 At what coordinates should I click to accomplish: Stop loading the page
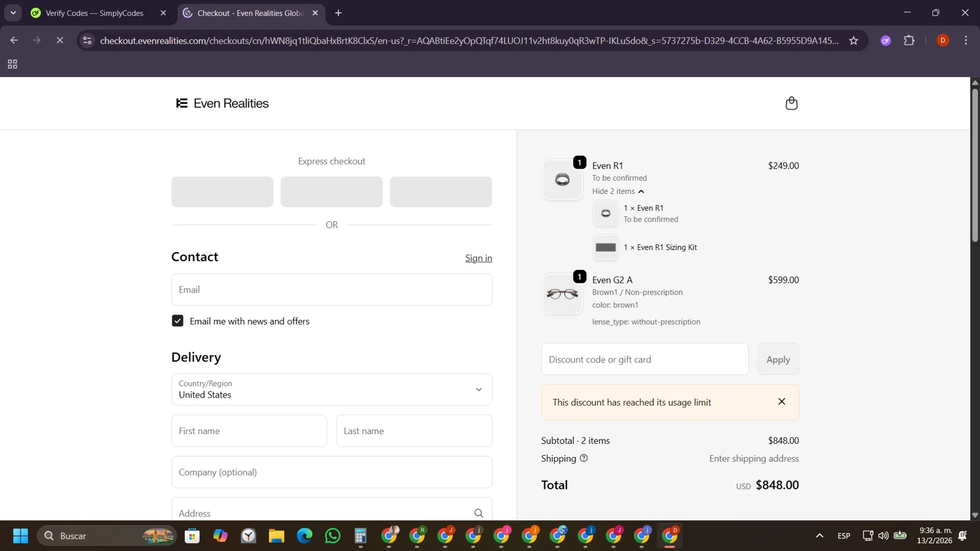(x=59, y=40)
